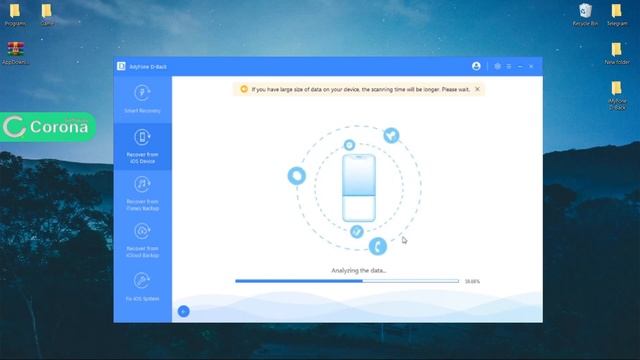Select Recover from iTunes Backup
Viewport: 640px width, 360px height.
[142, 193]
